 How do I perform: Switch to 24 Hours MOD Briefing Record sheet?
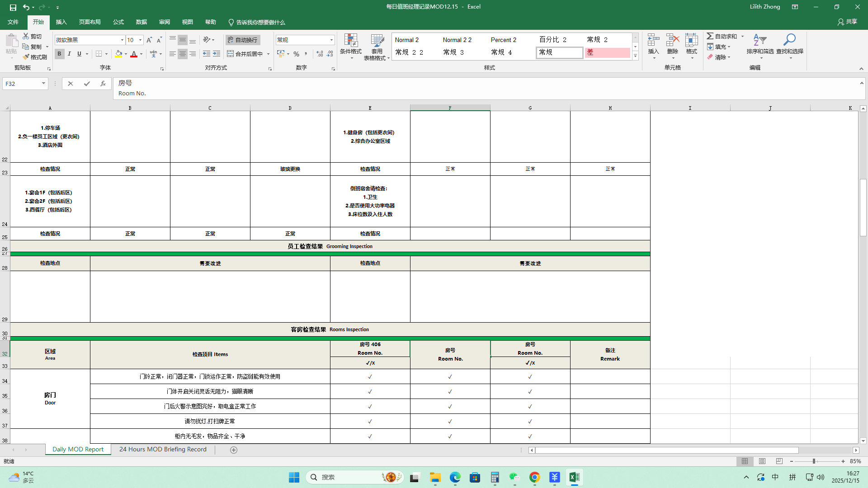163,450
